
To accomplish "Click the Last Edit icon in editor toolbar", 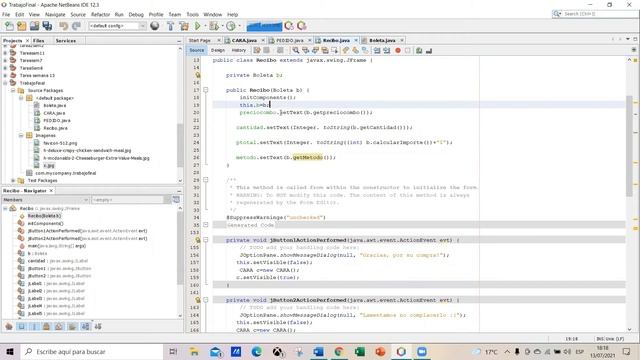I will (257, 51).
